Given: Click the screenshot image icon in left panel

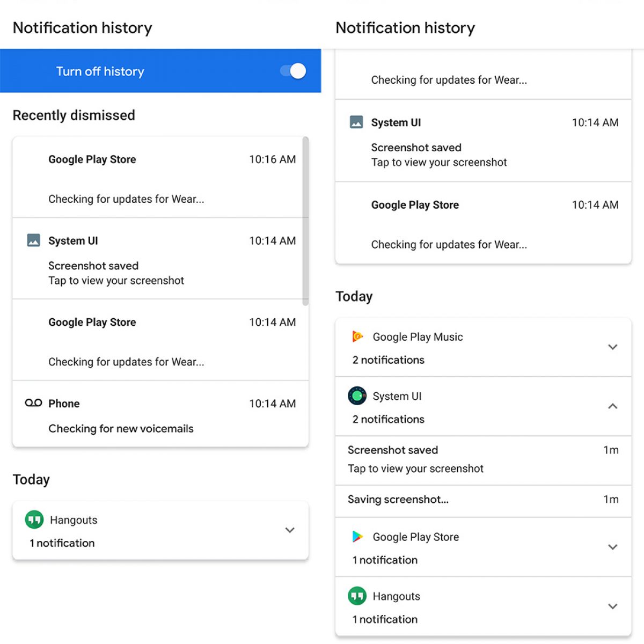Looking at the screenshot, I should [x=33, y=240].
